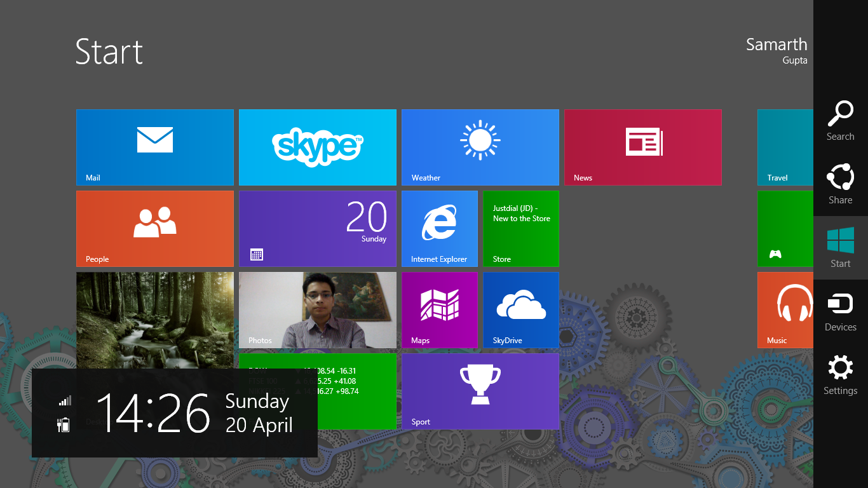868x488 pixels.
Task: Open the Share charm
Action: point(841,184)
